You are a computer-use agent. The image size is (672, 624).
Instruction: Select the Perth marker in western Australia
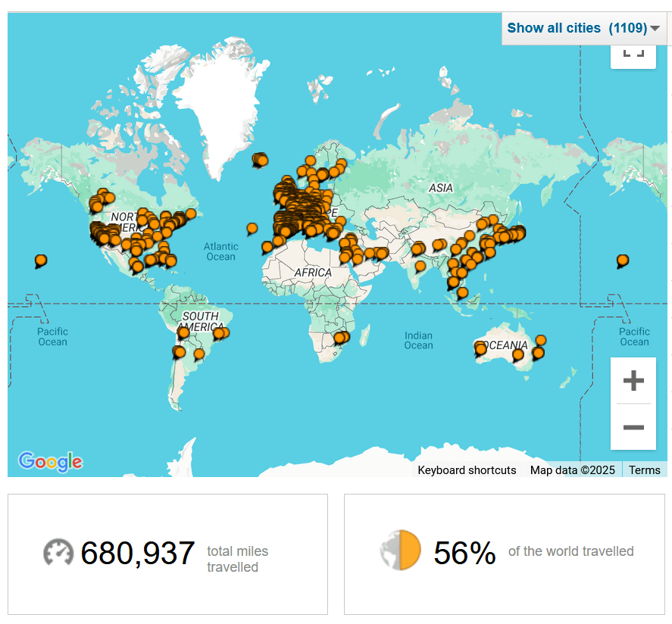pos(480,348)
